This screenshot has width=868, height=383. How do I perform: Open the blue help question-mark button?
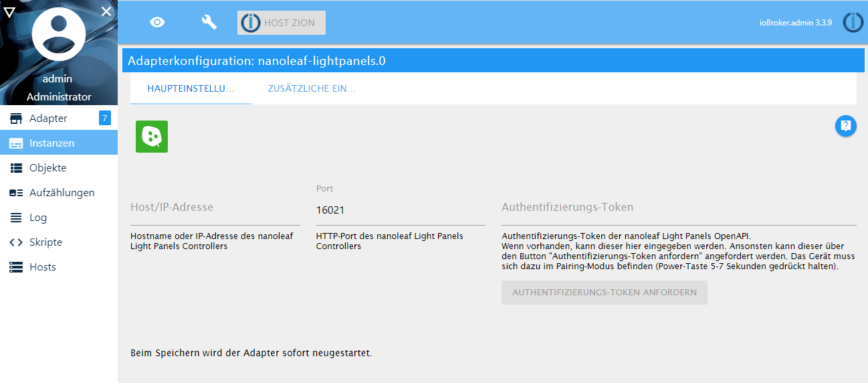coord(846,126)
